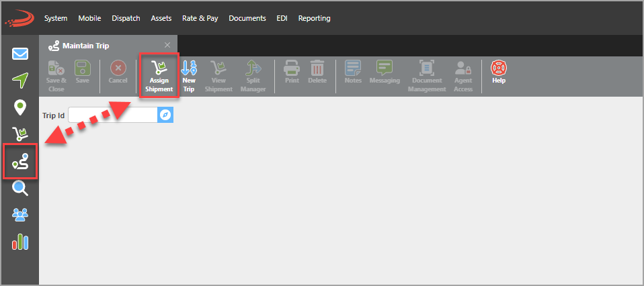Click the Assign Shipment toolbar button
This screenshot has height=286, width=644.
(x=159, y=76)
